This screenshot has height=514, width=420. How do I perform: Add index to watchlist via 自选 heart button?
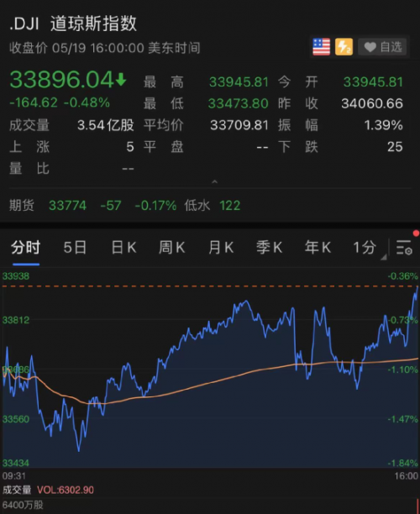tap(382, 47)
